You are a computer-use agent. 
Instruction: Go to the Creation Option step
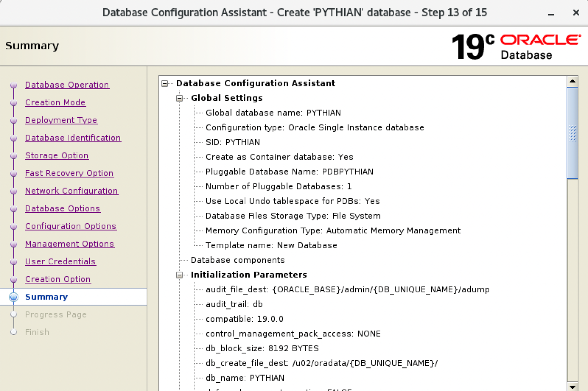tap(58, 279)
